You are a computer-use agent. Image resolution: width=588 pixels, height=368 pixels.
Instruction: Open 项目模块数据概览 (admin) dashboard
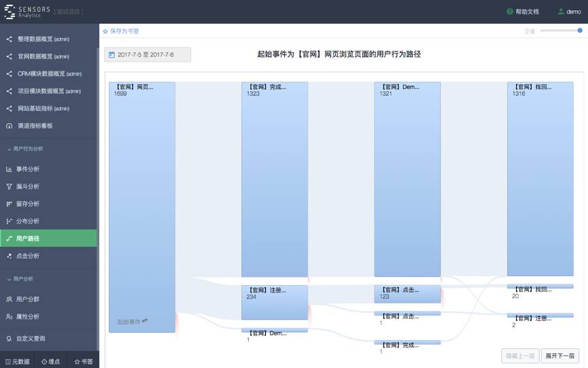48,91
